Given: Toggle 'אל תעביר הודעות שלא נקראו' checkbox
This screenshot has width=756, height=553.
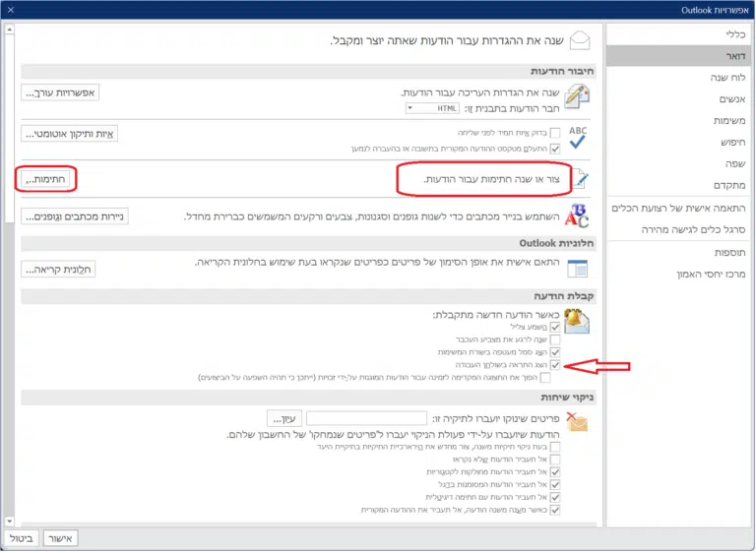Looking at the screenshot, I should pos(555,460).
